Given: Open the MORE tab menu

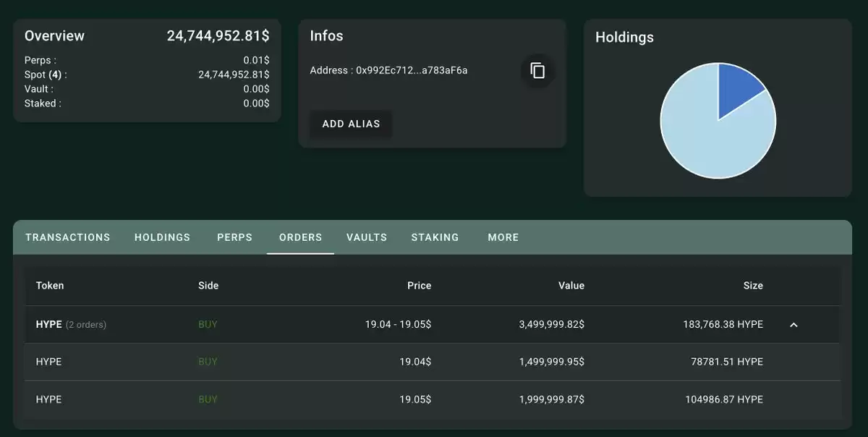Looking at the screenshot, I should point(503,237).
